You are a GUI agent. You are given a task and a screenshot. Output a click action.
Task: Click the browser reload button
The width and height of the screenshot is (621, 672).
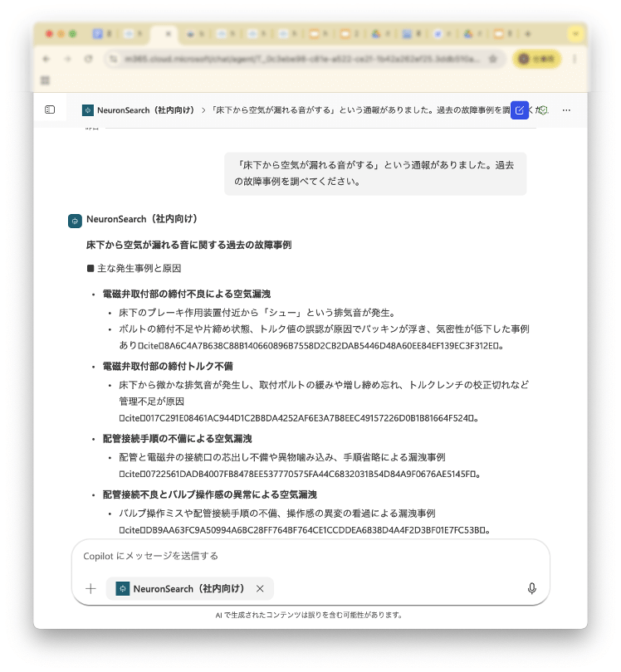[x=88, y=59]
